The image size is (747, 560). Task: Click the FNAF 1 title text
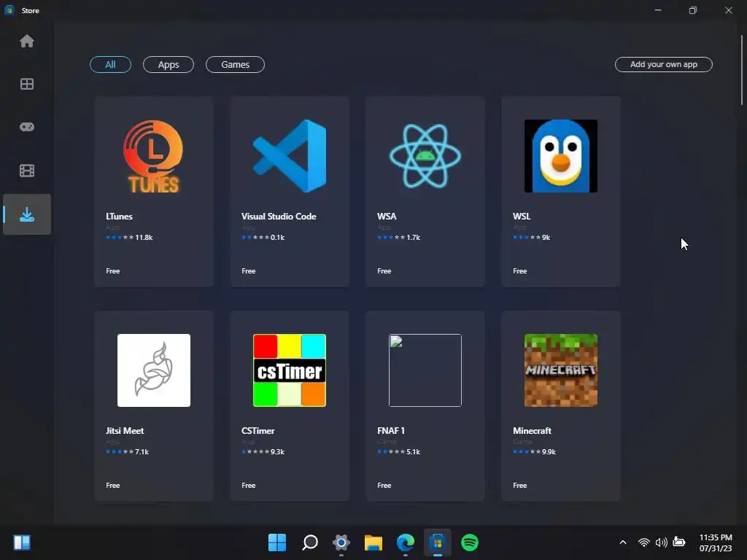click(x=391, y=430)
